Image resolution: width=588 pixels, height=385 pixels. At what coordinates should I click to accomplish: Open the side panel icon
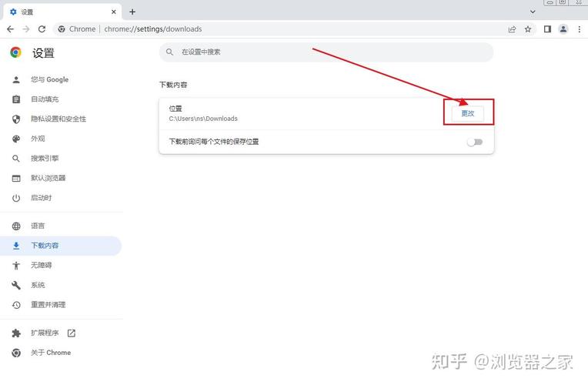547,29
